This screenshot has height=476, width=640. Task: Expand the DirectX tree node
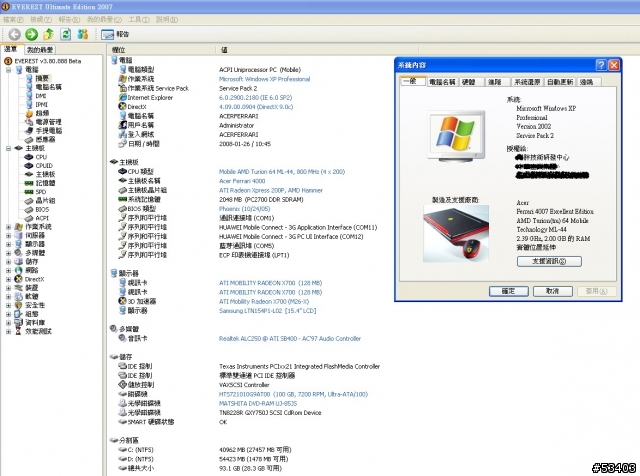(8, 279)
